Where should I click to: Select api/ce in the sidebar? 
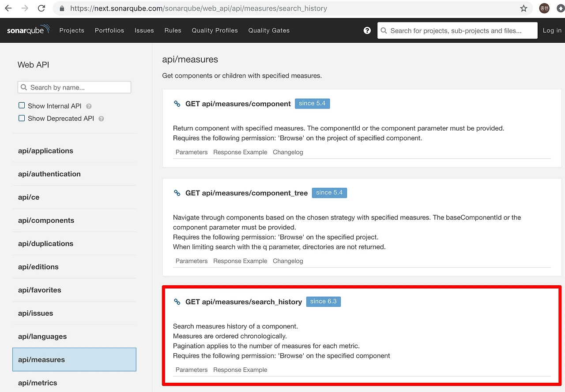click(x=74, y=198)
